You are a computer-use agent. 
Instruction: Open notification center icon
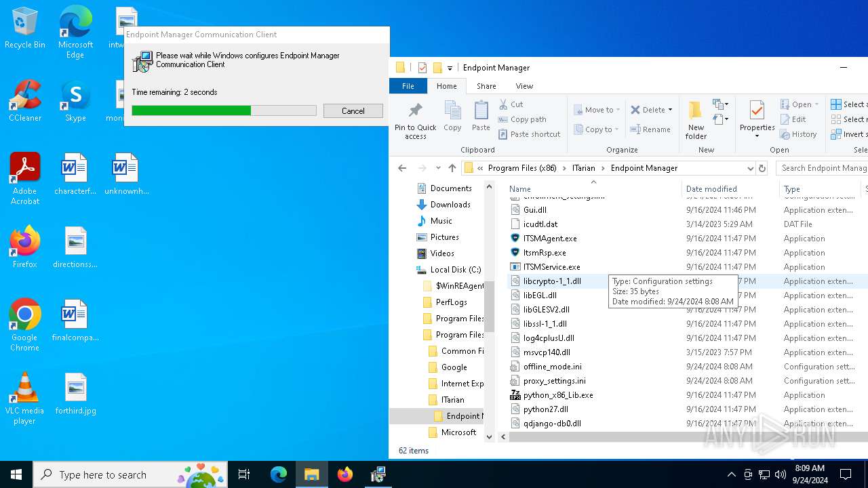tap(846, 474)
